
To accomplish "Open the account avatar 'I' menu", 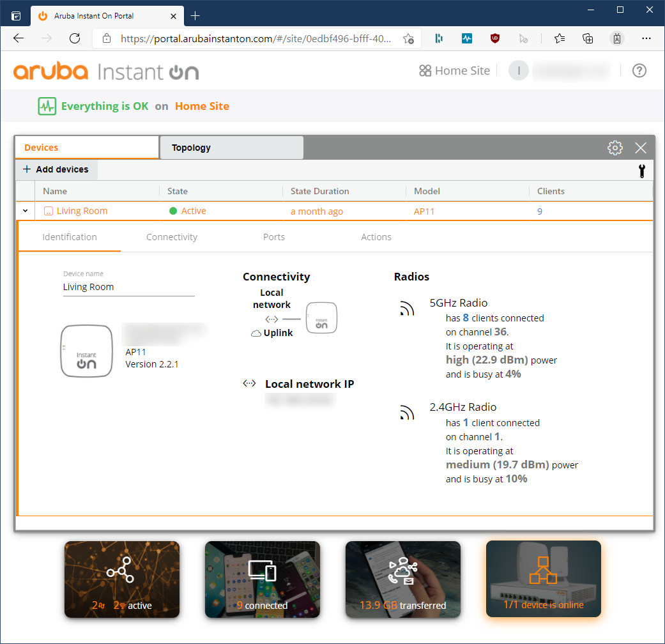I will pos(518,70).
